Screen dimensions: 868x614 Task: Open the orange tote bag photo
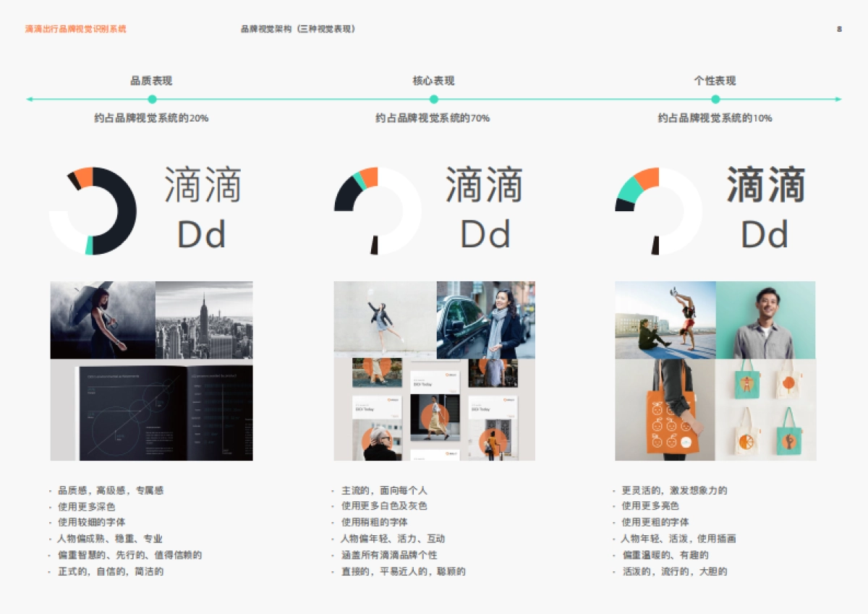coord(665,410)
